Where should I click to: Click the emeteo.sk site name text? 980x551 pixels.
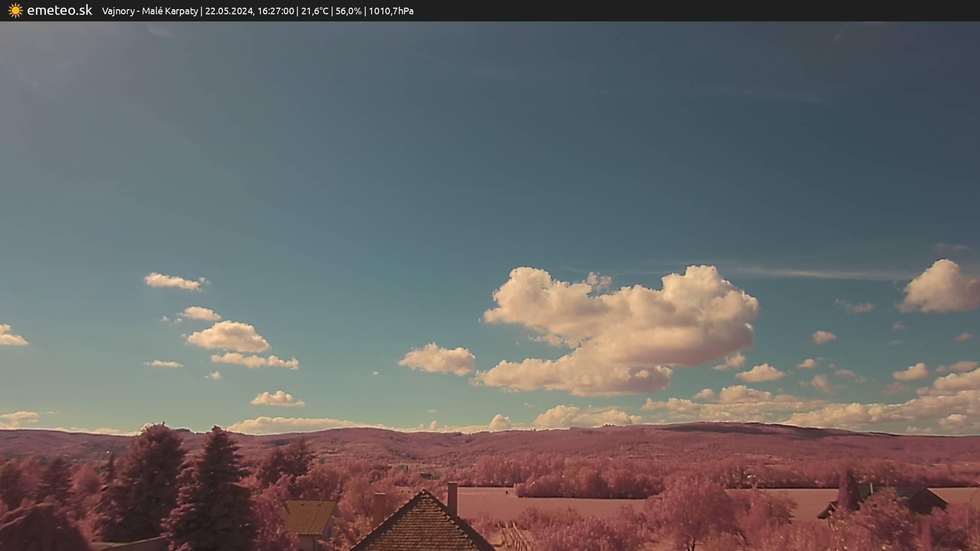click(59, 11)
